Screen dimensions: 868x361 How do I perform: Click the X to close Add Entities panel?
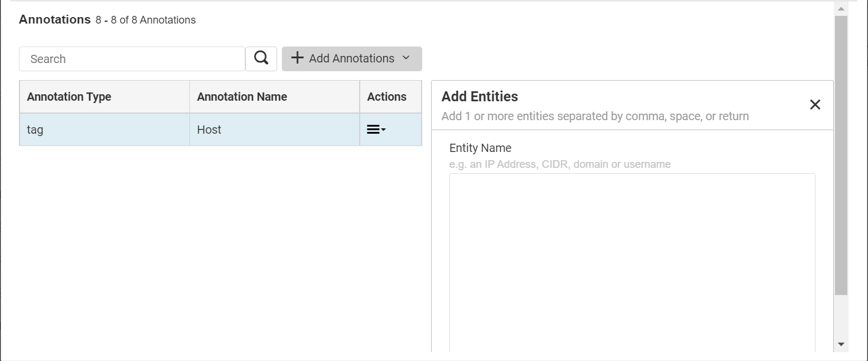815,104
